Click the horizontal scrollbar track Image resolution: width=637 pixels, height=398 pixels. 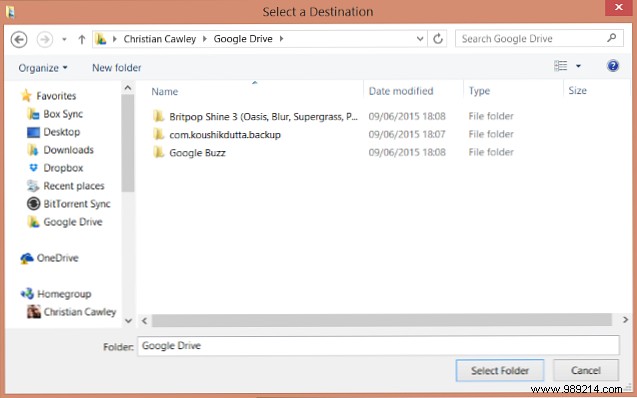pyautogui.click(x=382, y=320)
